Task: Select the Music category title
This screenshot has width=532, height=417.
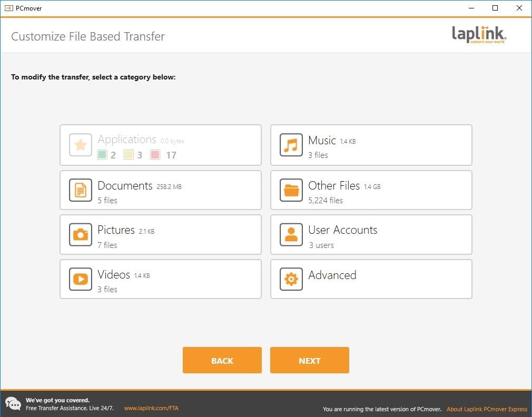Action: click(x=322, y=141)
